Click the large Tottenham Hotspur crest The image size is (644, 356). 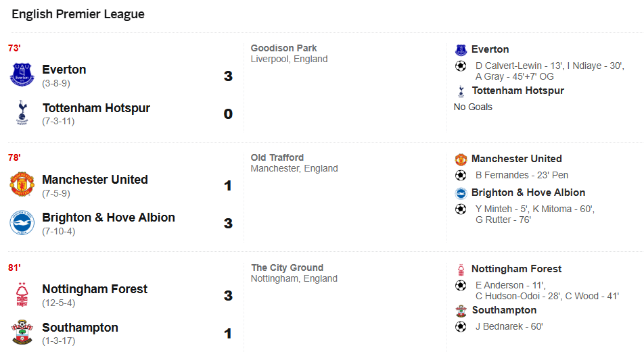tap(22, 113)
